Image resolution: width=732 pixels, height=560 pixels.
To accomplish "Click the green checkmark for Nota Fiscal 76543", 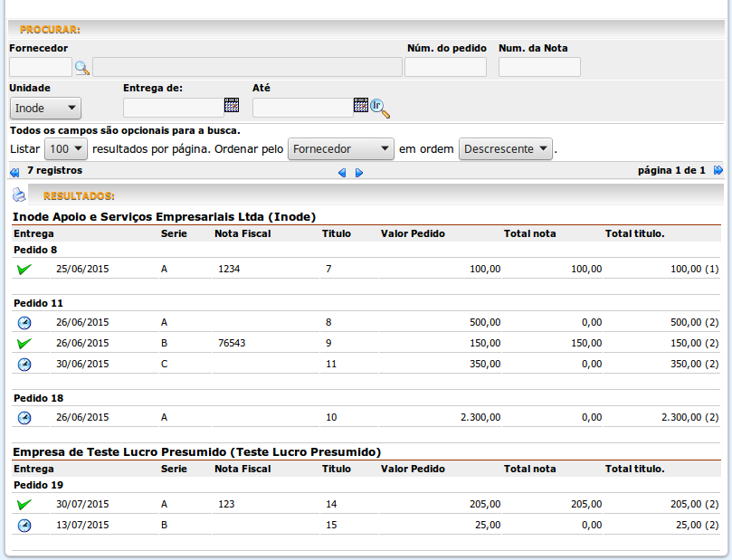I will pos(24,344).
